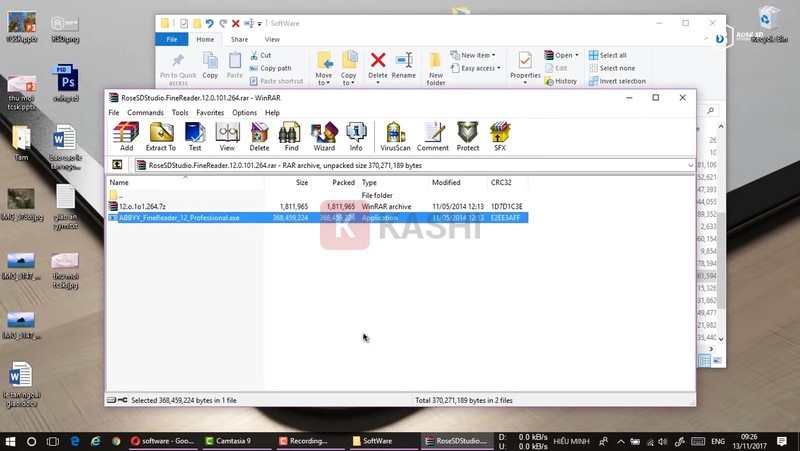800x451 pixels.
Task: Select the Photoshop PSD file on desktop
Action: coord(65,83)
